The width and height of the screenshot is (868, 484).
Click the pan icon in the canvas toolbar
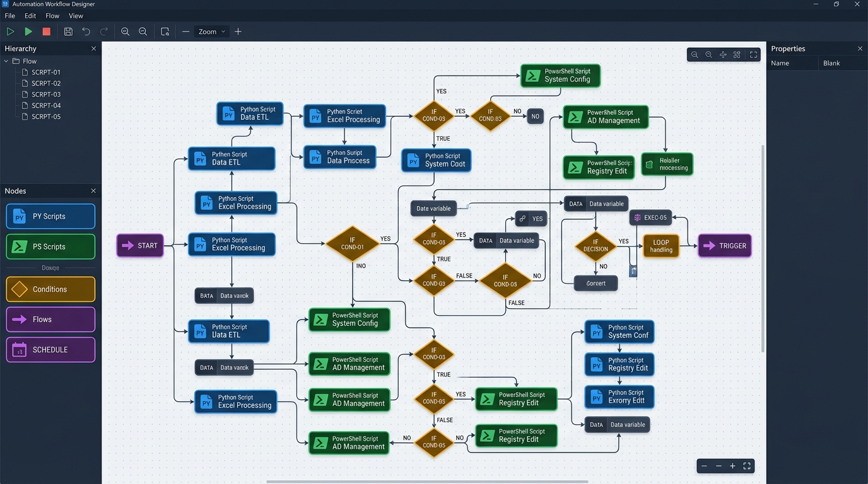coord(723,55)
